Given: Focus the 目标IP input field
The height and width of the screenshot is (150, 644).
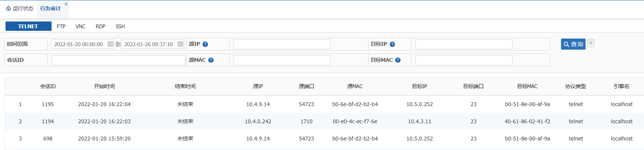Looking at the screenshot, I should pos(464,44).
